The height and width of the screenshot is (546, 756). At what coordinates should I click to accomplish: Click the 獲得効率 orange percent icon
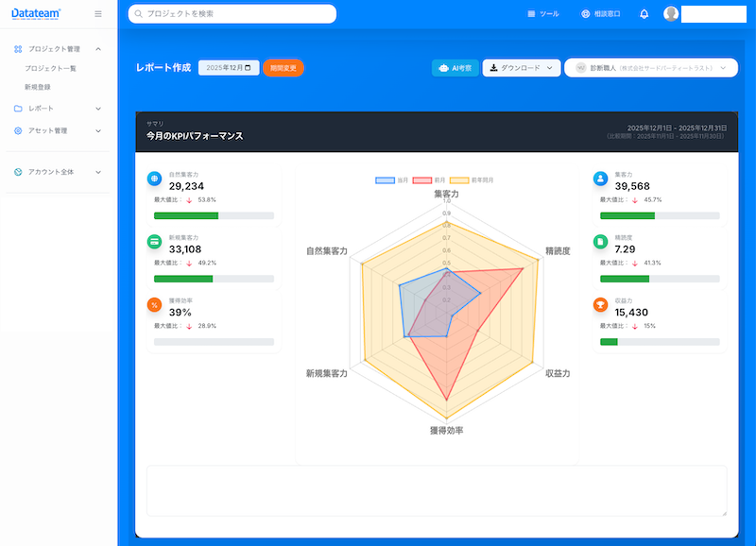point(154,304)
